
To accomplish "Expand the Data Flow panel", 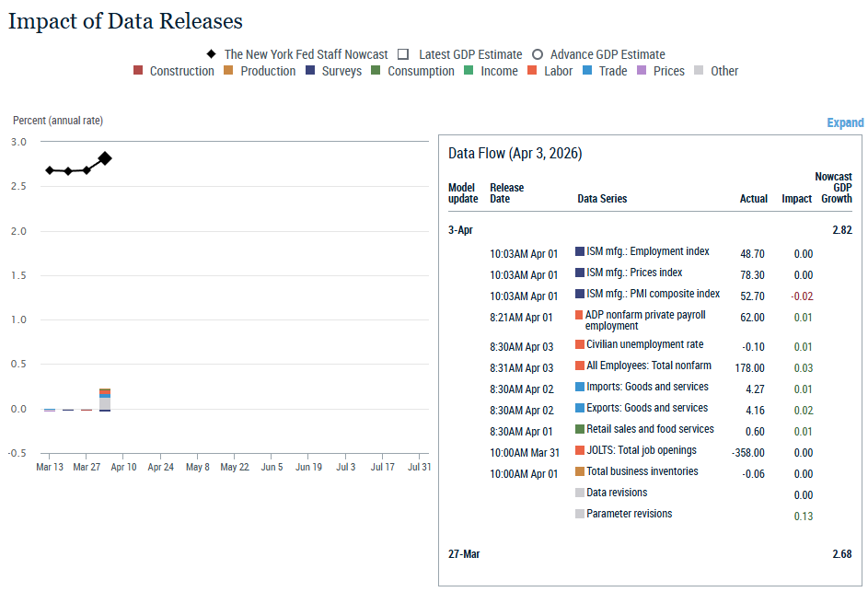I will (844, 122).
